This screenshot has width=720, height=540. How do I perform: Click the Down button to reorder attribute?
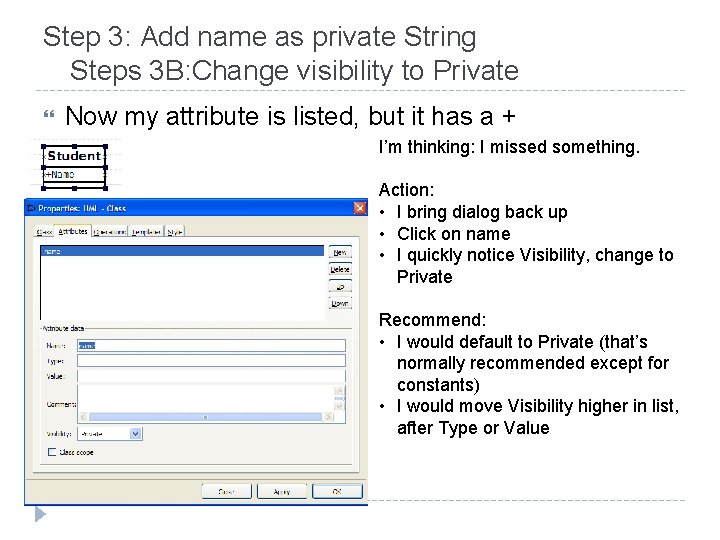click(340, 303)
